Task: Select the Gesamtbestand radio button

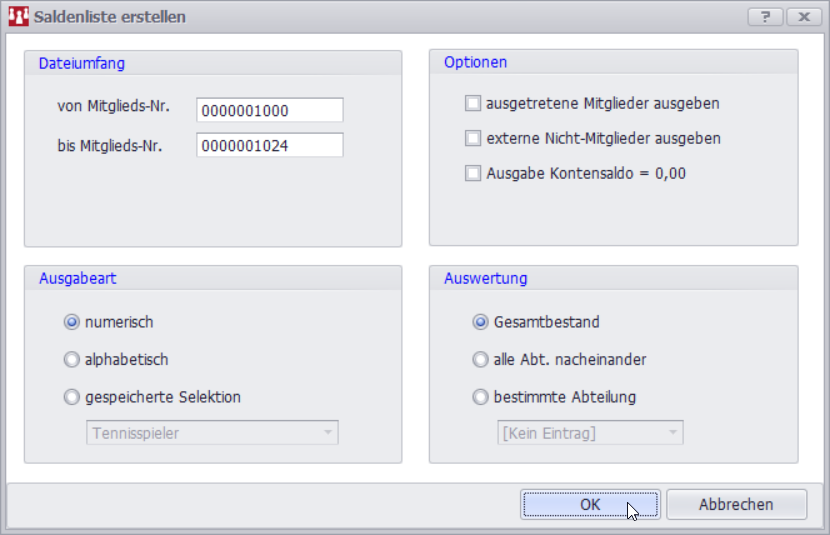Action: coord(480,322)
